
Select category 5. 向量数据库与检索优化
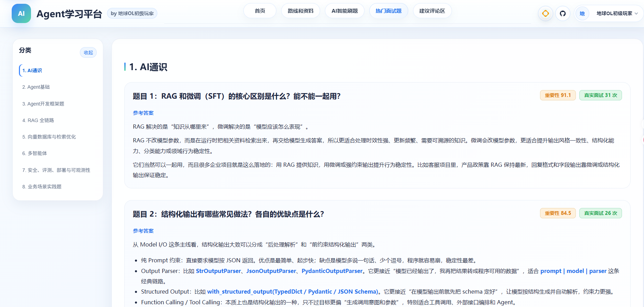[58, 137]
